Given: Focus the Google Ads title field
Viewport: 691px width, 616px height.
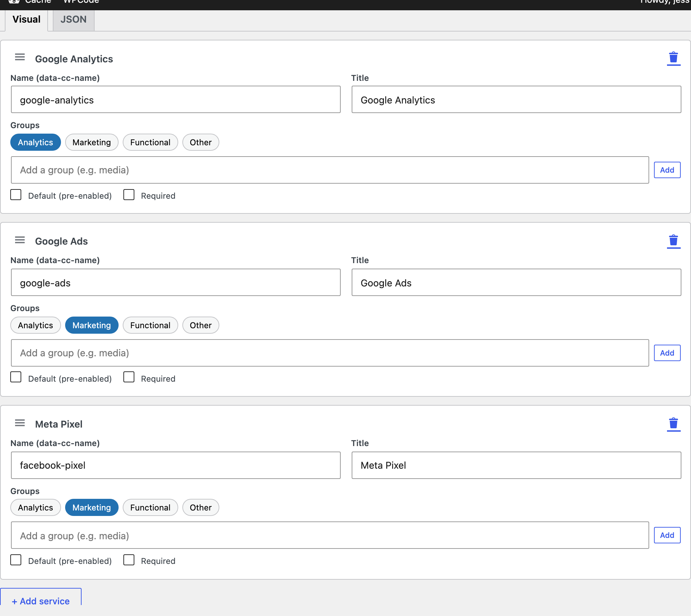Looking at the screenshot, I should [516, 283].
